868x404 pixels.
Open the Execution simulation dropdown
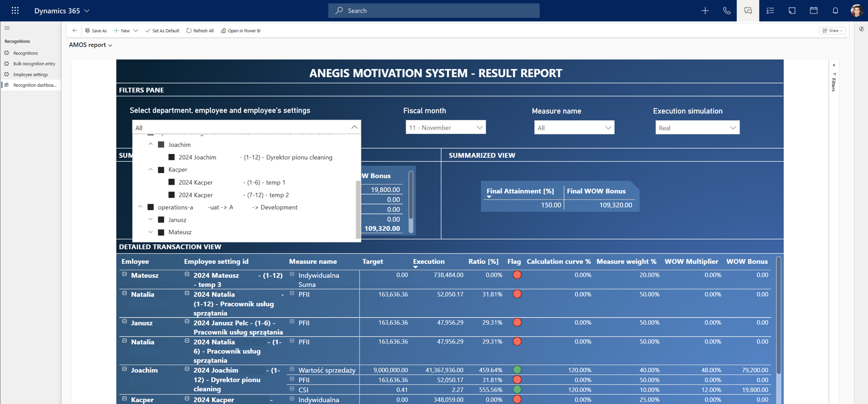point(697,128)
